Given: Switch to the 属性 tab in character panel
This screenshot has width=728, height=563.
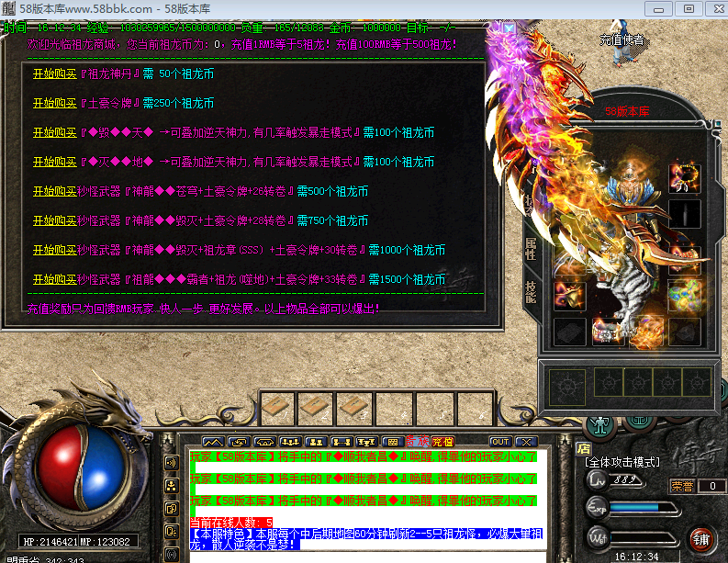Looking at the screenshot, I should coord(531,249).
